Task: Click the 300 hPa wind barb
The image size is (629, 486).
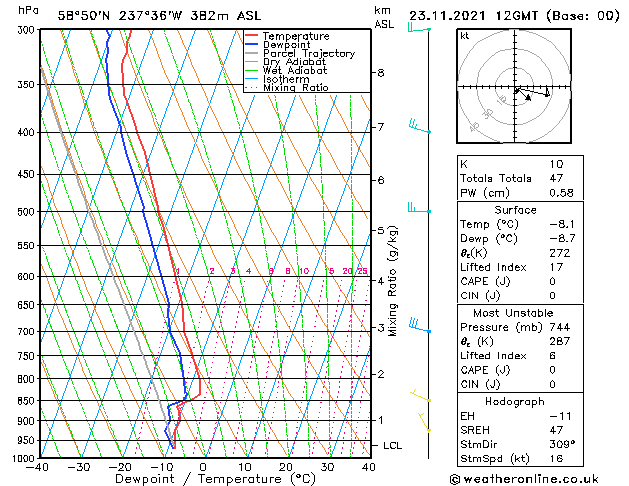Action: [419, 28]
